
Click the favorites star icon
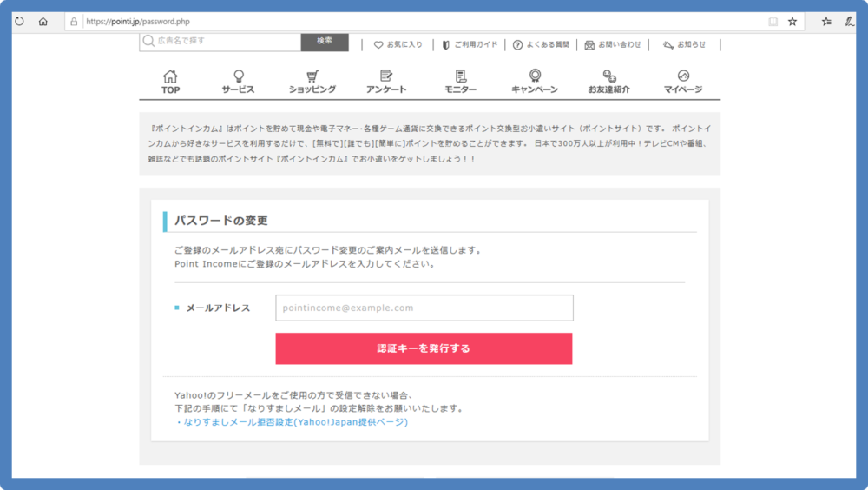point(792,22)
